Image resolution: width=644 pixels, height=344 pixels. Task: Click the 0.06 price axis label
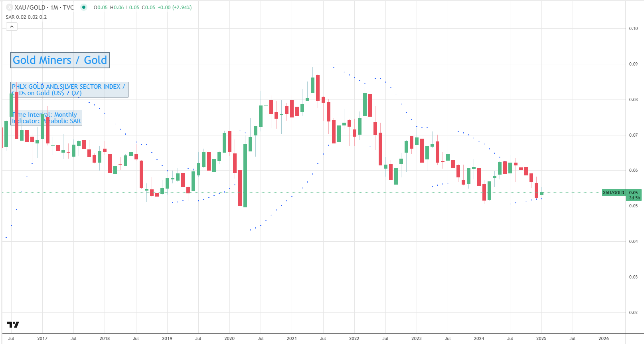tap(633, 170)
